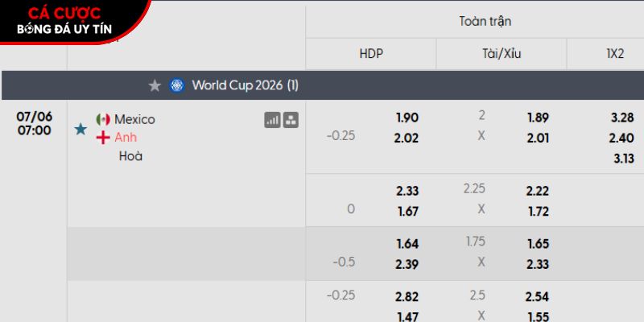Pick draw odds 3.13
This screenshot has width=644, height=322.
[x=624, y=159]
